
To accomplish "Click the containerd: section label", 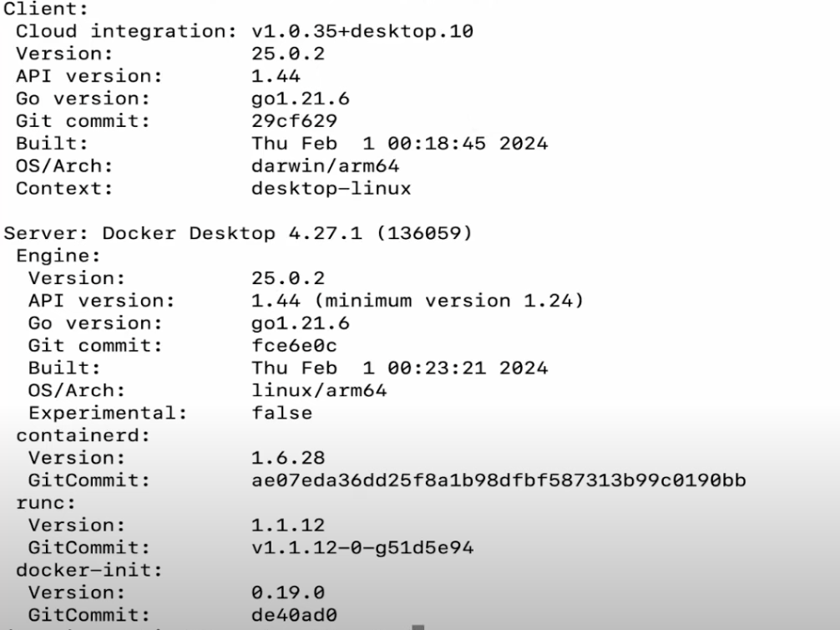I will (x=83, y=435).
